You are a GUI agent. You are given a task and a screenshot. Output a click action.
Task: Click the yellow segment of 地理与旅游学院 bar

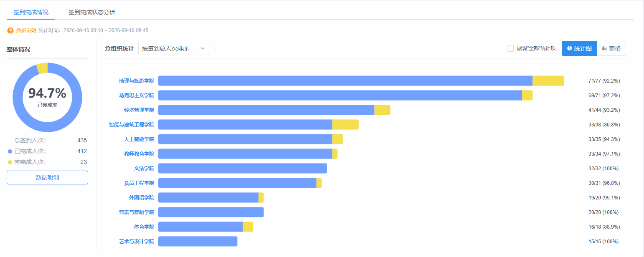[548, 81]
